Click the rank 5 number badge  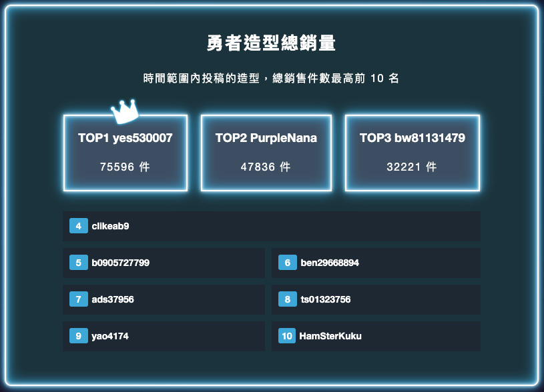(x=78, y=263)
